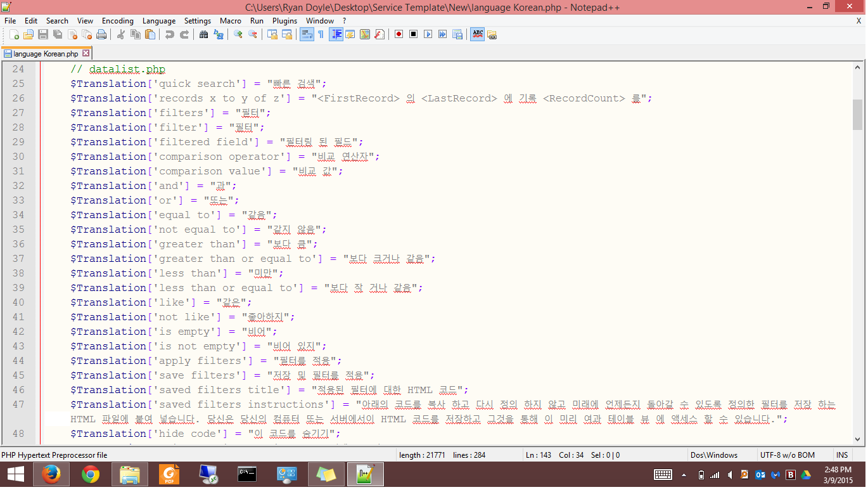Open the User Defined Language icon
The width and height of the screenshot is (868, 492).
click(350, 34)
